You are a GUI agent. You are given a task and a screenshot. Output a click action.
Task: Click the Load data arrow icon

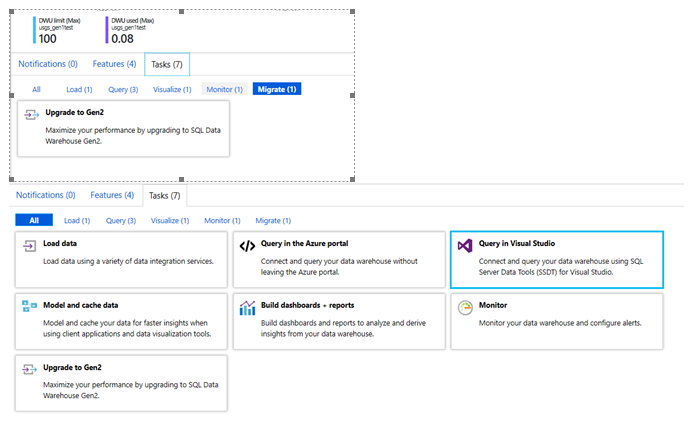[30, 246]
